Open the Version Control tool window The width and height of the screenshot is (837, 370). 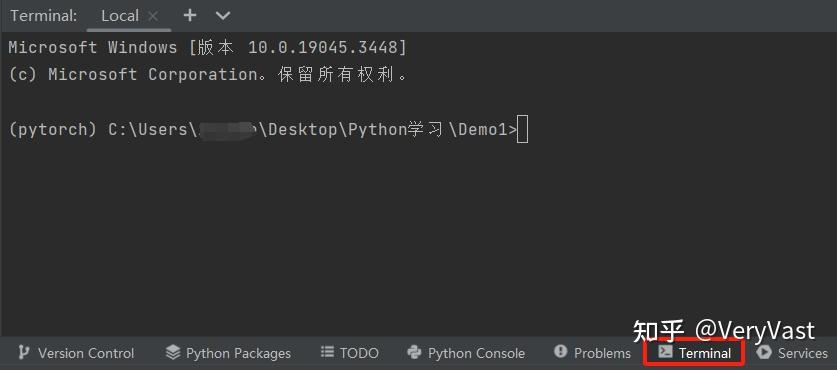[x=76, y=353]
